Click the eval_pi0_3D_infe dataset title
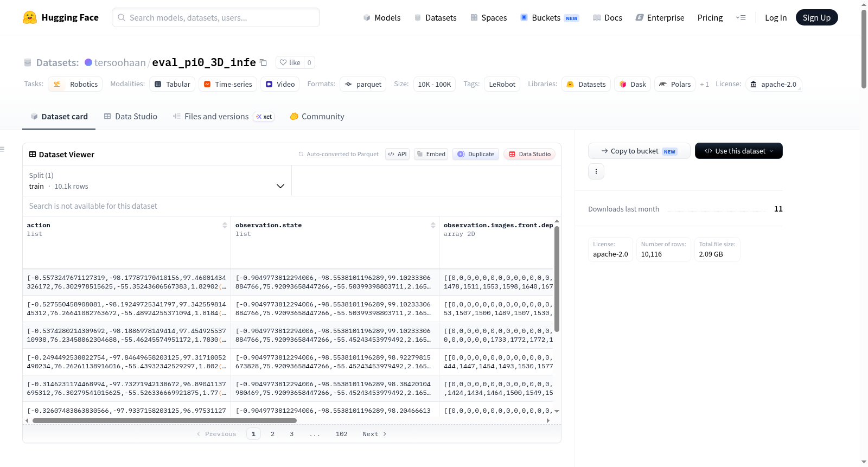868x467 pixels. [204, 62]
